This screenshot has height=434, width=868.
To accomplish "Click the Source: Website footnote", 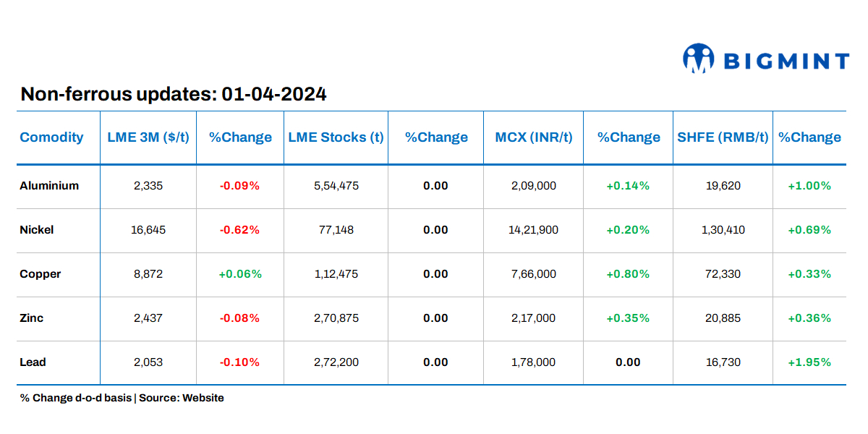I will (x=182, y=398).
